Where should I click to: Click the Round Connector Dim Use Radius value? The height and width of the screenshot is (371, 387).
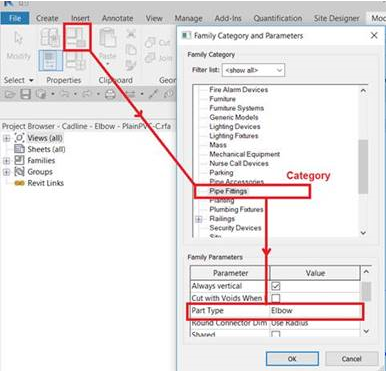[315, 323]
